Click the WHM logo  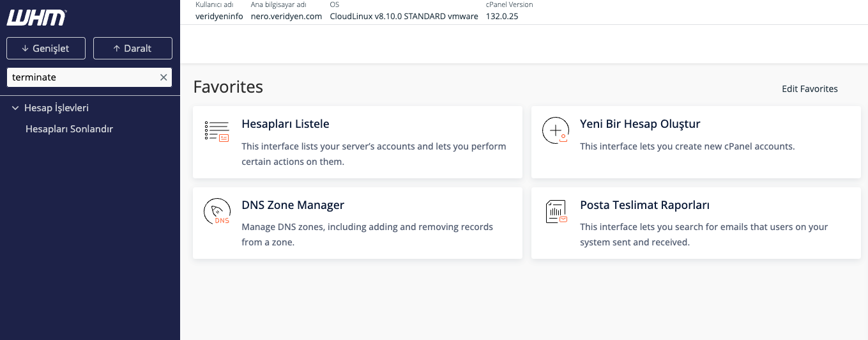(x=36, y=17)
